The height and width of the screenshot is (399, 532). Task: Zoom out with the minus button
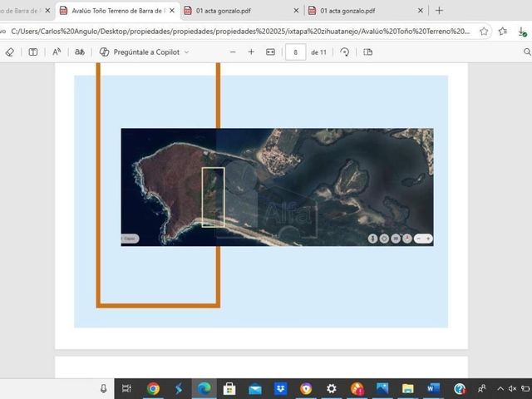[x=233, y=52]
